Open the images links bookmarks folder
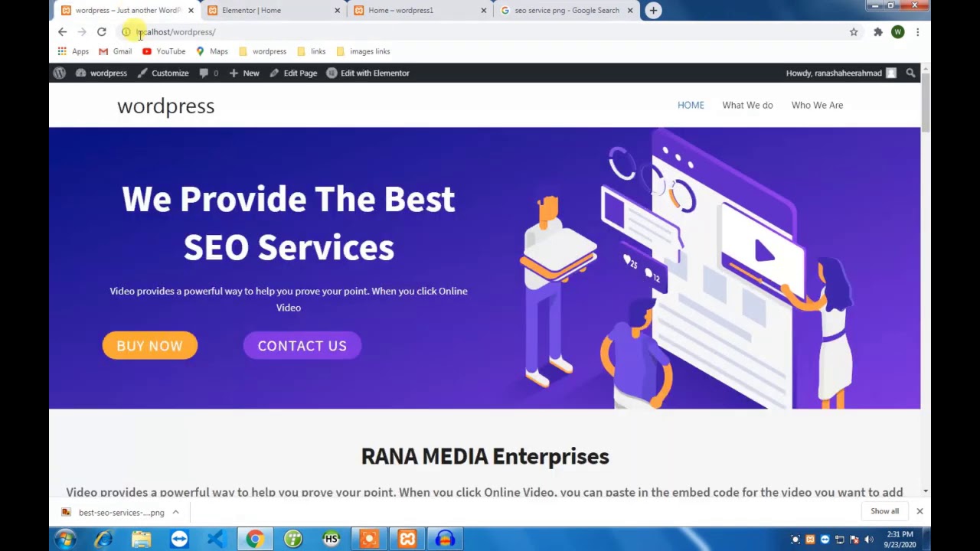This screenshot has width=980, height=551. tap(363, 51)
